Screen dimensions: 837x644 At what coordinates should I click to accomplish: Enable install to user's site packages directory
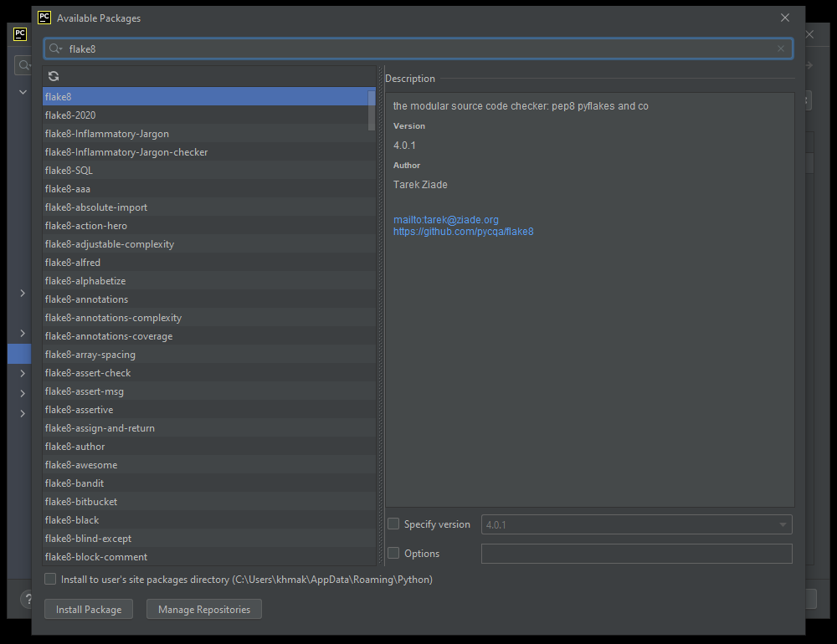click(x=49, y=578)
